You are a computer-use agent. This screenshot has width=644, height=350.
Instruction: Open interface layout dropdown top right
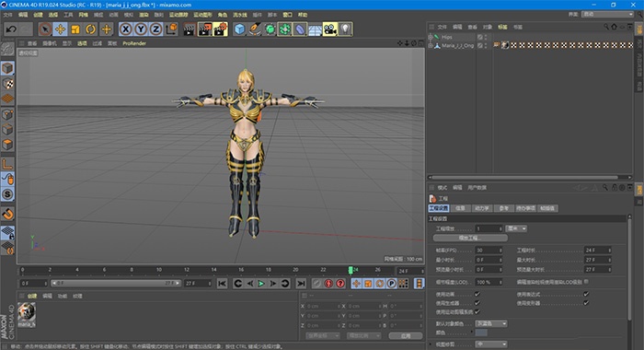coord(607,15)
